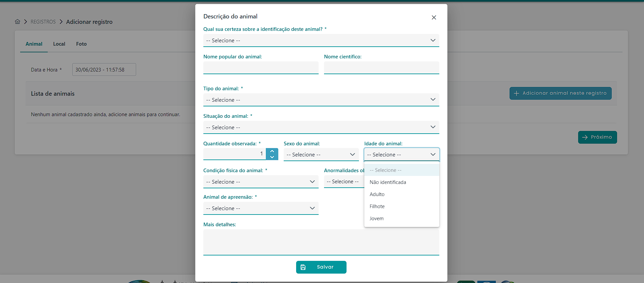The width and height of the screenshot is (644, 283).
Task: Click 'Adicionar animal neste registro' button
Action: [x=560, y=93]
